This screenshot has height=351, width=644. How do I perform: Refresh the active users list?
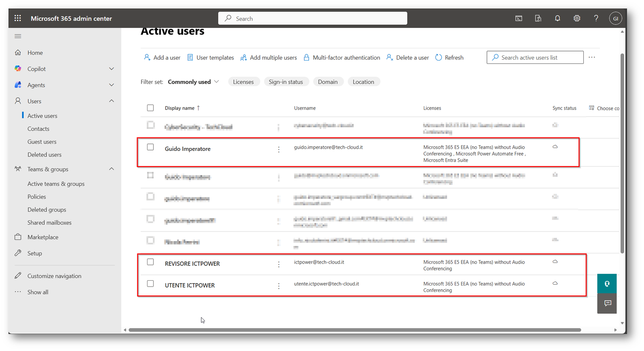pos(449,57)
